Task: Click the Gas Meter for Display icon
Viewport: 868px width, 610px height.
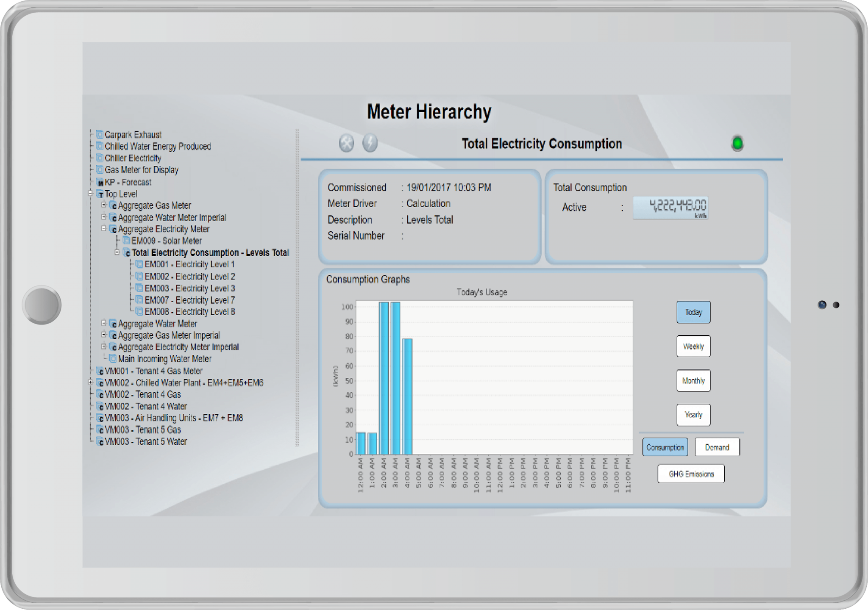Action: pyautogui.click(x=99, y=170)
